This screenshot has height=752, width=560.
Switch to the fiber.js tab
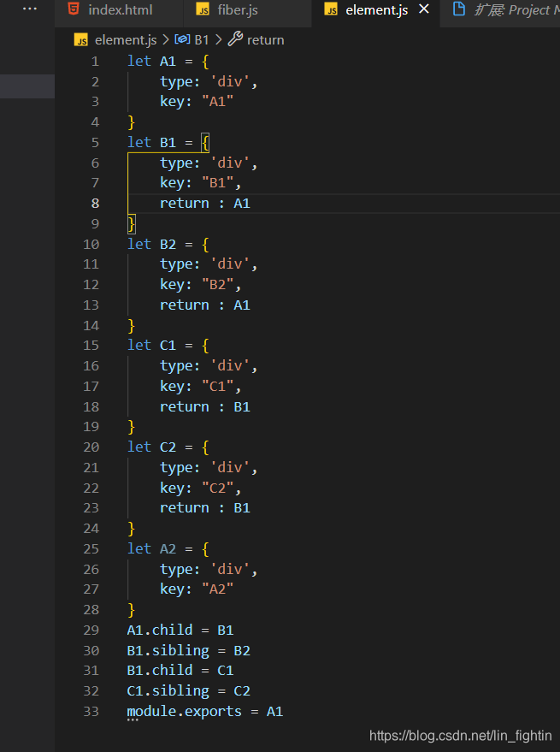[x=247, y=10]
